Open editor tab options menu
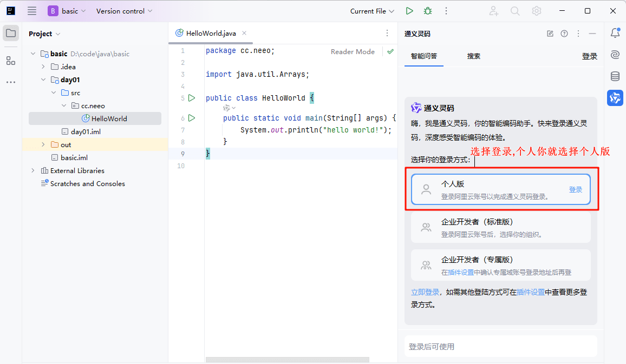 point(387,33)
